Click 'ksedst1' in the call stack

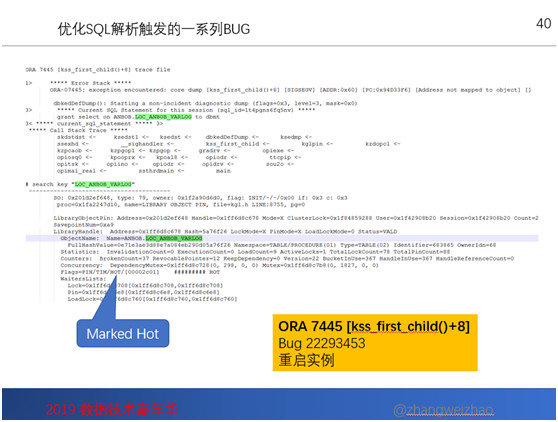[126, 137]
